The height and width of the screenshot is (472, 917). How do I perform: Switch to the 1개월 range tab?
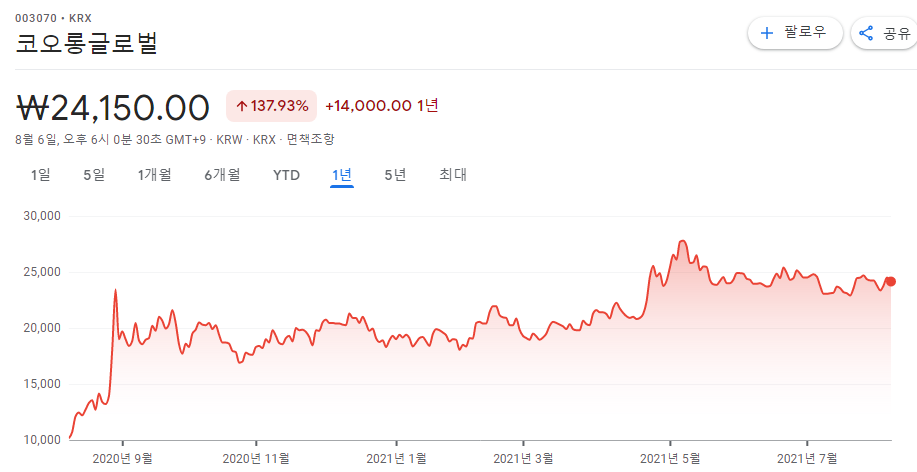pyautogui.click(x=154, y=175)
